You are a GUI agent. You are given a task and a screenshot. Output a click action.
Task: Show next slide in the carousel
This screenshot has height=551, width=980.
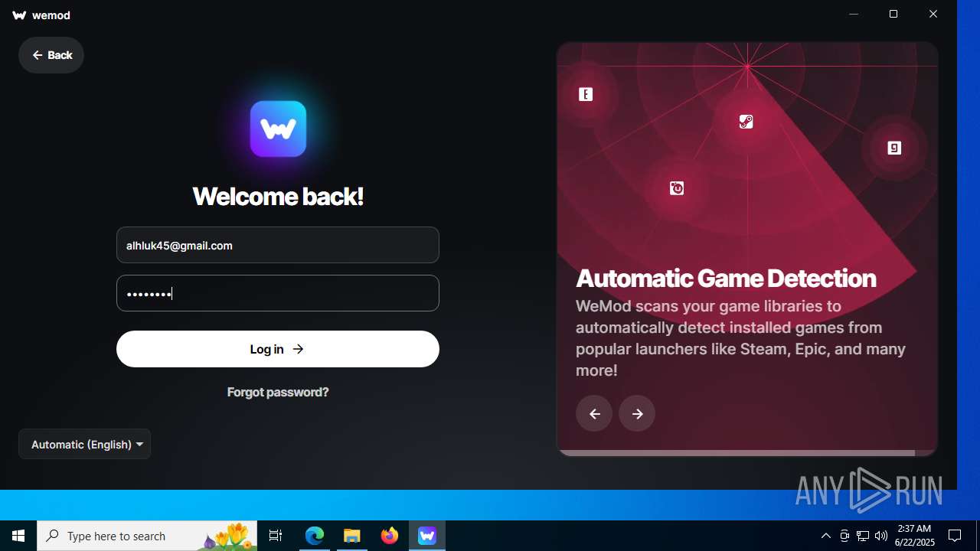click(637, 413)
